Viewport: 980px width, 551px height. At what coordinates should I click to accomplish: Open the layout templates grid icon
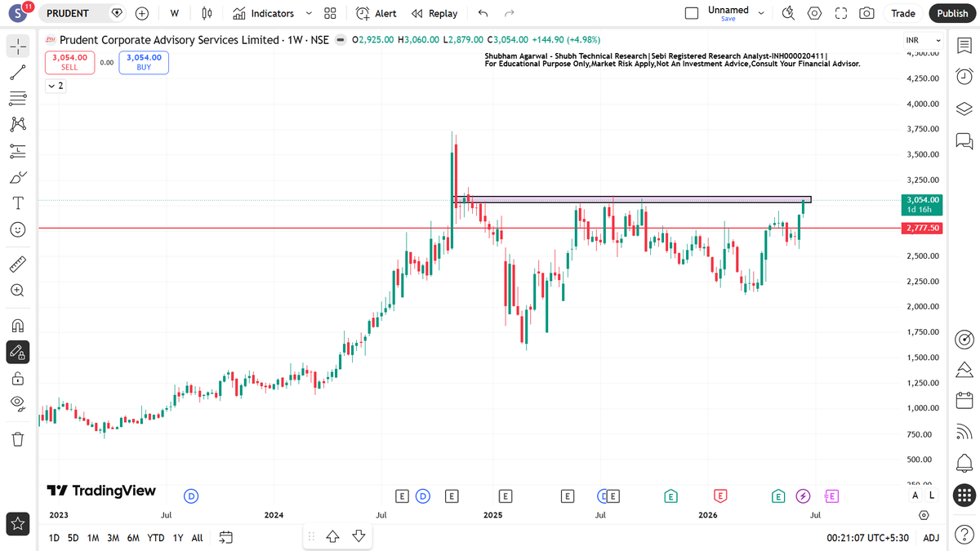pos(330,13)
